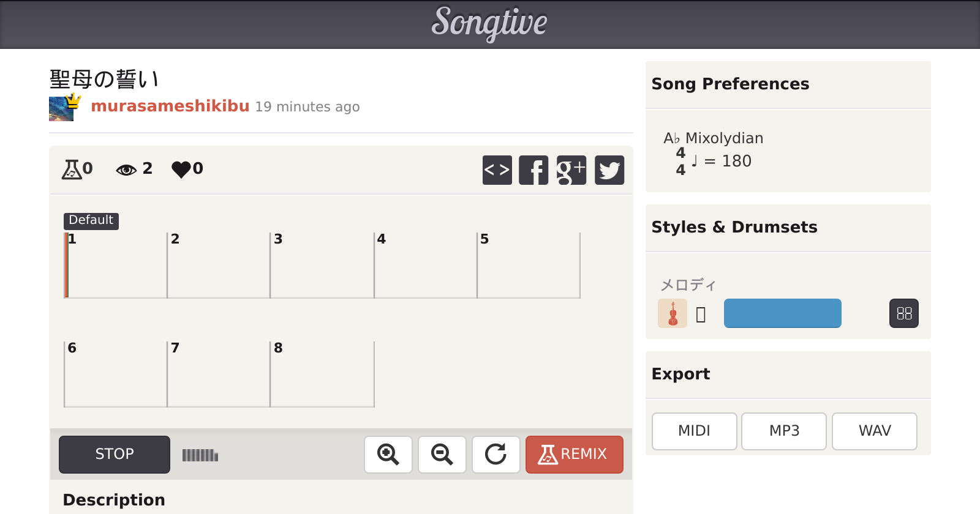Share the song on Twitter
This screenshot has width=980, height=514.
[x=609, y=170]
